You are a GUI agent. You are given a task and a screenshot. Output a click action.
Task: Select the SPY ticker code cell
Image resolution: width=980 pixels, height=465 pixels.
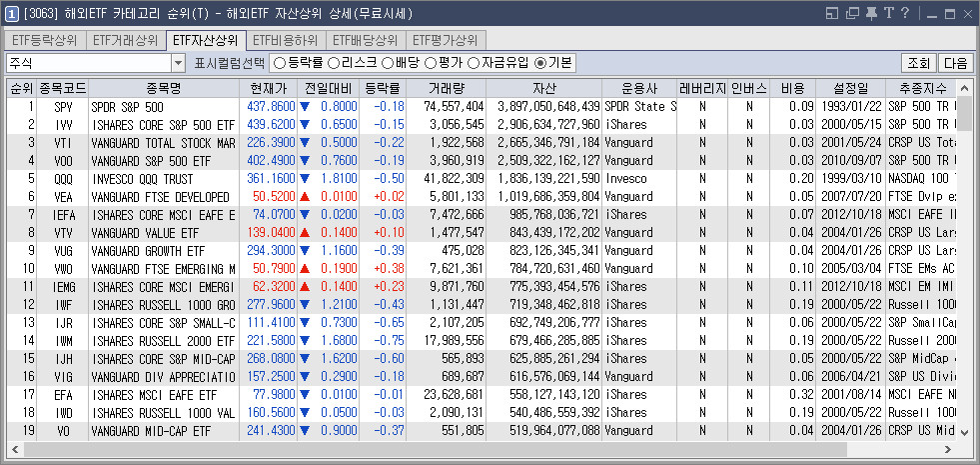coord(63,106)
